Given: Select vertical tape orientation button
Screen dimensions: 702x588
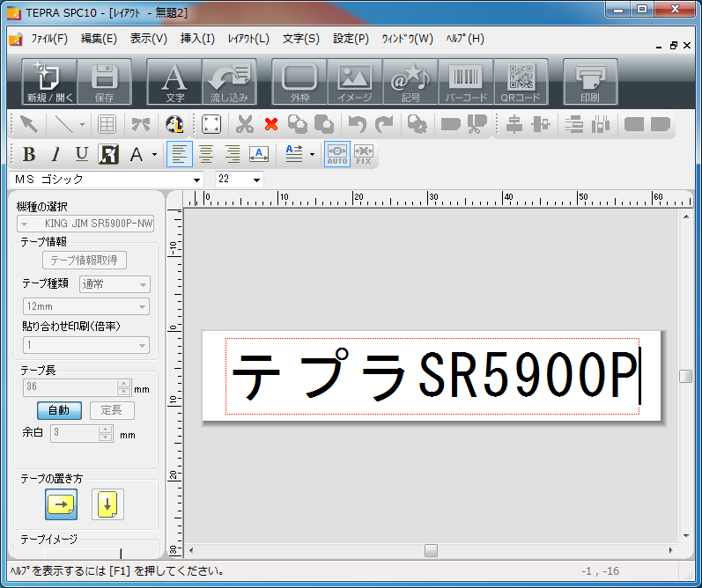Looking at the screenshot, I should (x=107, y=504).
